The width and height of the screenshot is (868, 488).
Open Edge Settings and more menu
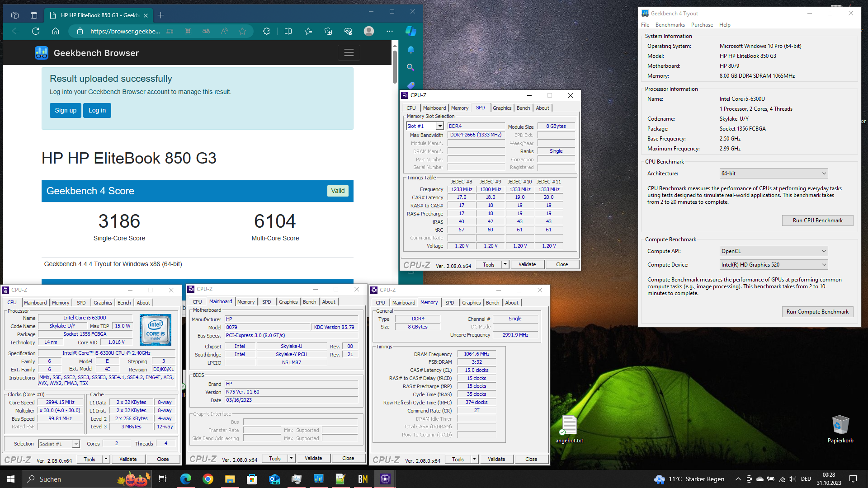tap(390, 31)
